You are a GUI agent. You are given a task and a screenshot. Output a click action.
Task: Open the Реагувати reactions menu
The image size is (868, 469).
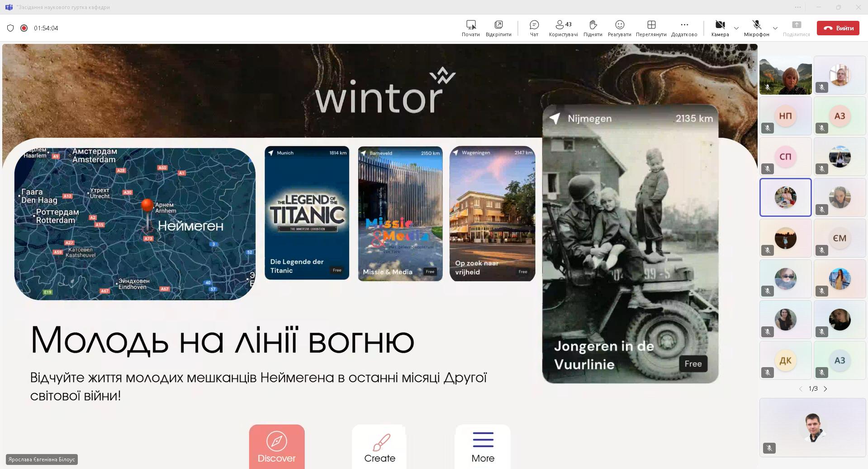coord(619,28)
